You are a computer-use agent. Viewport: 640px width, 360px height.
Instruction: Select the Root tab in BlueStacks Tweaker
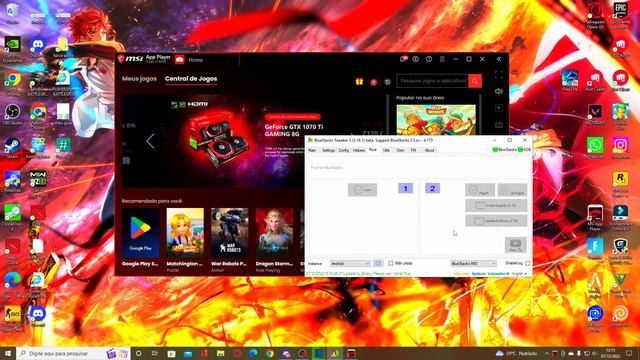tap(373, 150)
